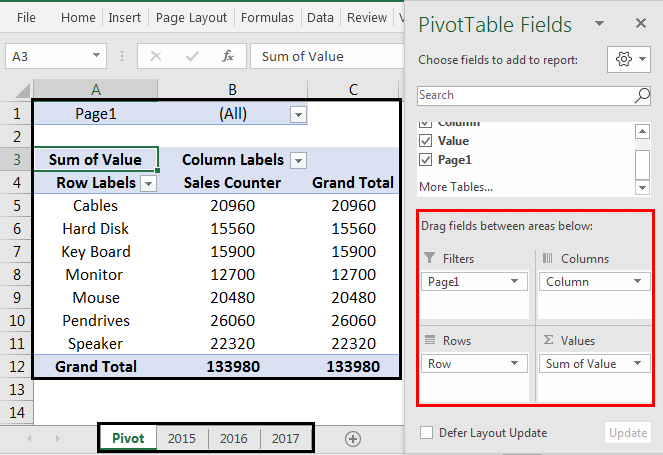663x455 pixels.
Task: Click the Sales Counter column header cell
Action: click(233, 183)
